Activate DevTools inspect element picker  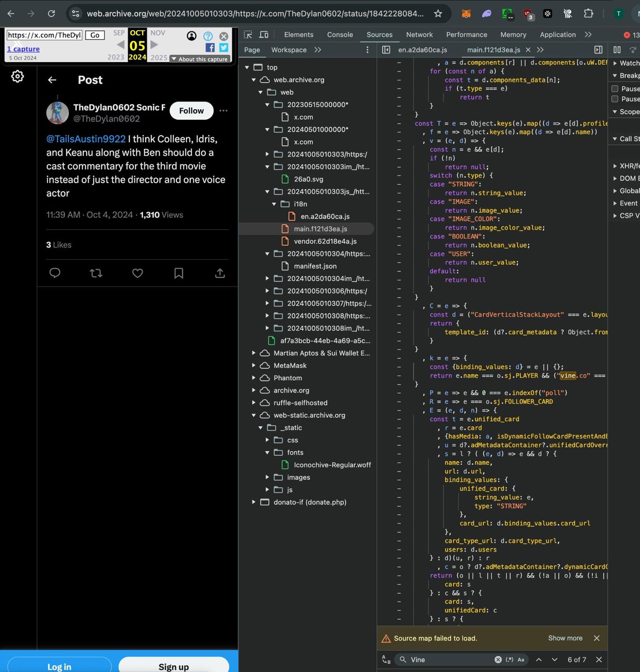coord(248,35)
